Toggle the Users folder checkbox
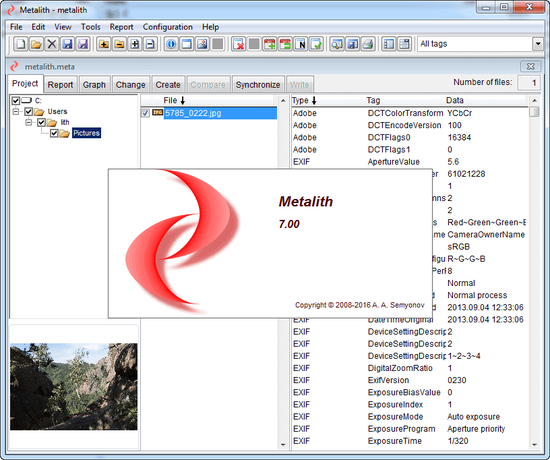The width and height of the screenshot is (550, 460). (29, 112)
